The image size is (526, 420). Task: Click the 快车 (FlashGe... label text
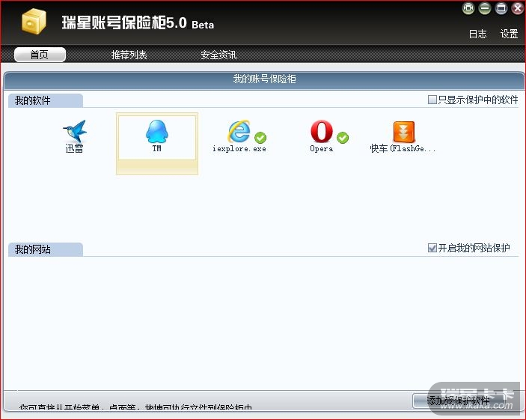click(x=403, y=148)
